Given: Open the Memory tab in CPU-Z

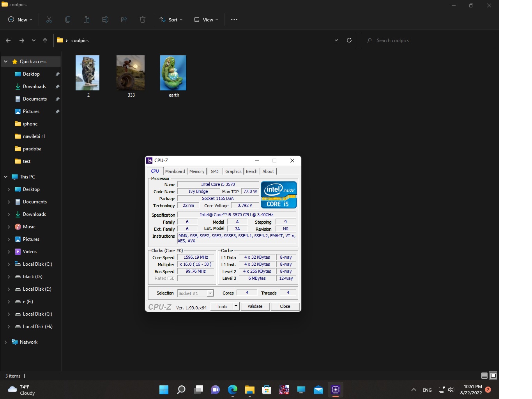Looking at the screenshot, I should pos(197,171).
